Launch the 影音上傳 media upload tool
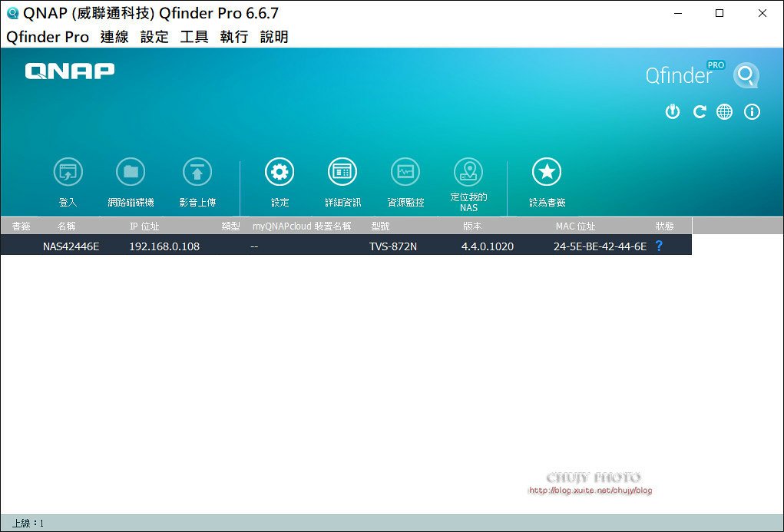 coord(197,172)
